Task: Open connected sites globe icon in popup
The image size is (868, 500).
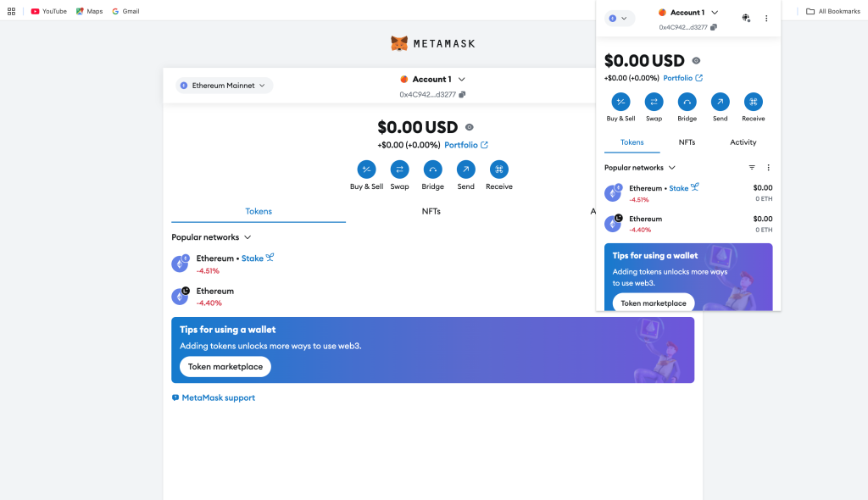Action: [x=746, y=18]
